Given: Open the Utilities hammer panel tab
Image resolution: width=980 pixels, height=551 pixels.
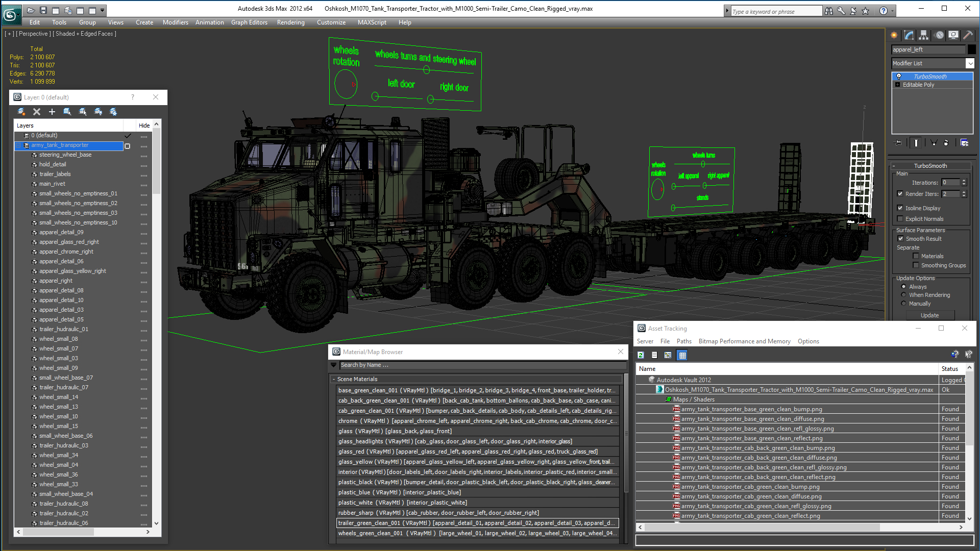Looking at the screenshot, I should [x=968, y=35].
